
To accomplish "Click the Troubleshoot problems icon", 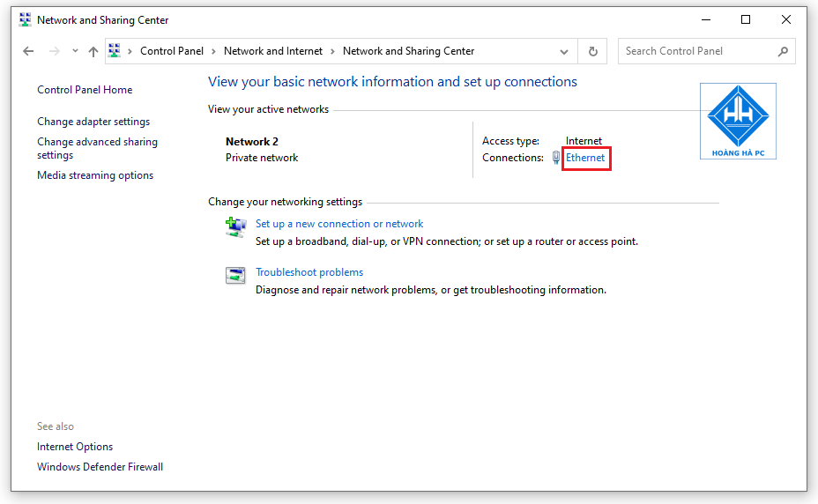I will [235, 275].
